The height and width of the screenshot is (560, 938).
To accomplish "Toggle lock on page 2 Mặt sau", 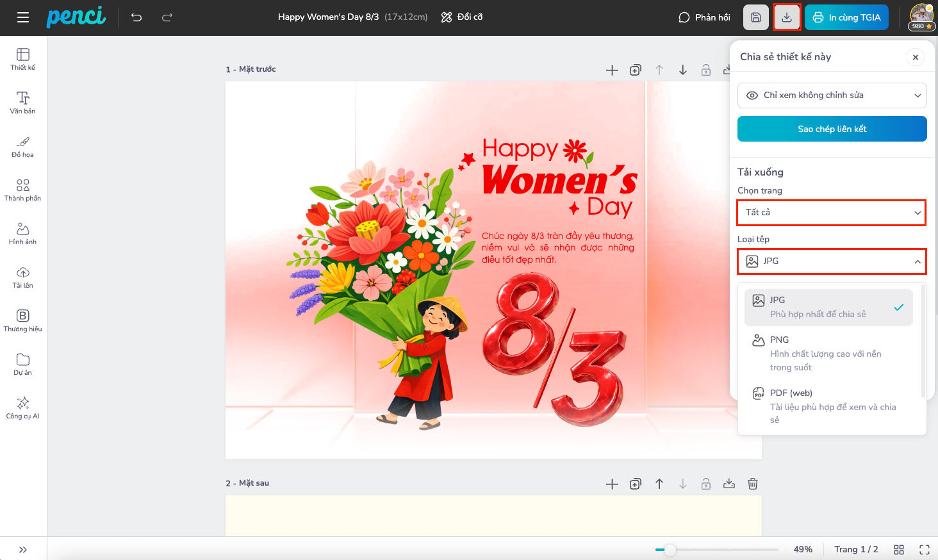I will click(706, 484).
